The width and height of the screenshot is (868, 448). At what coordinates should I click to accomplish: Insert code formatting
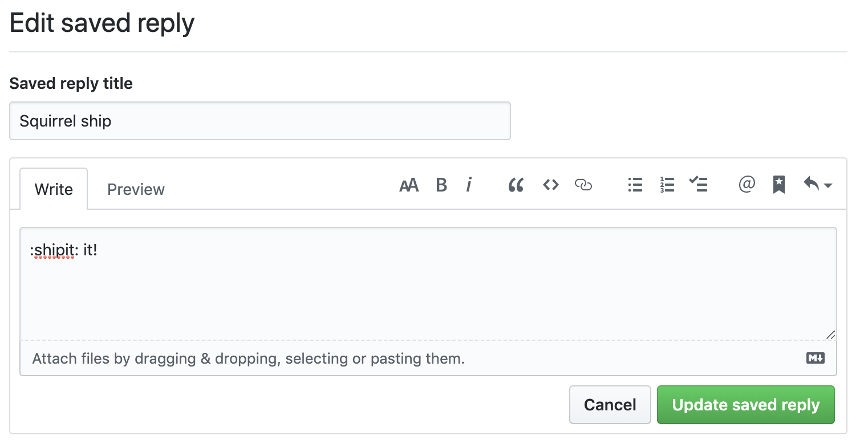(x=550, y=185)
